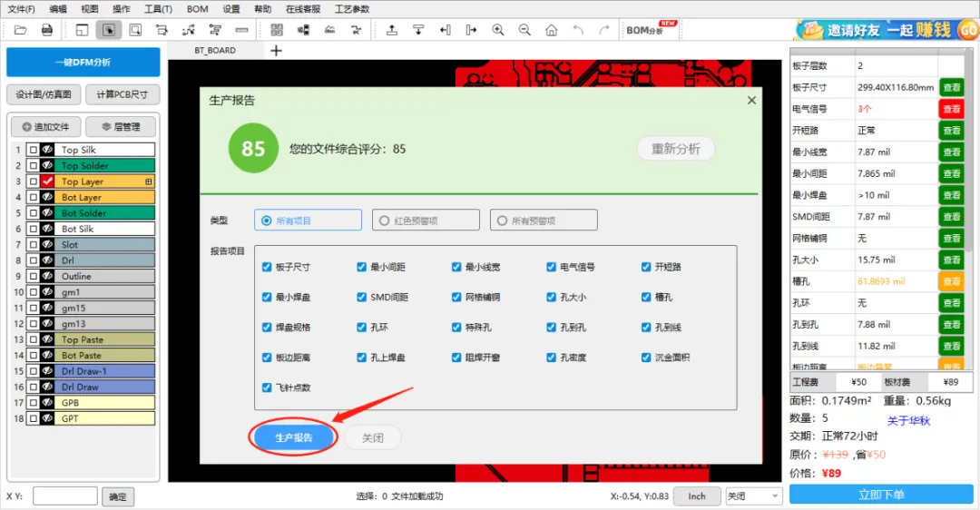Image resolution: width=980 pixels, height=510 pixels.
Task: Click the 追加文件 button
Action: (x=45, y=127)
